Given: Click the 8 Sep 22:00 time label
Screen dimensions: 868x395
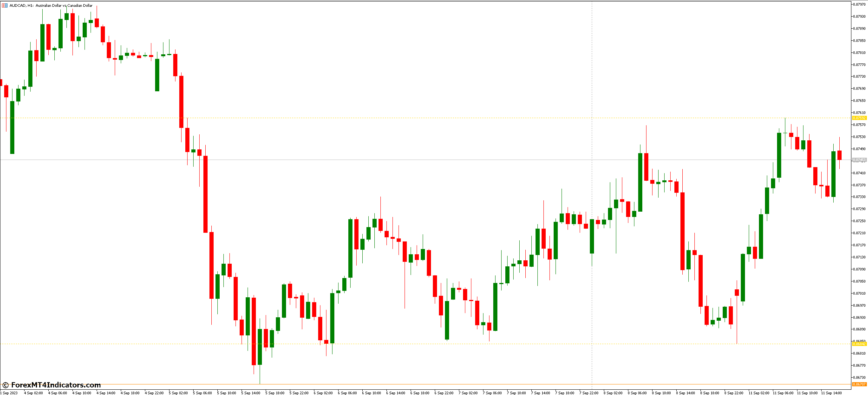Looking at the screenshot, I should tap(734, 393).
